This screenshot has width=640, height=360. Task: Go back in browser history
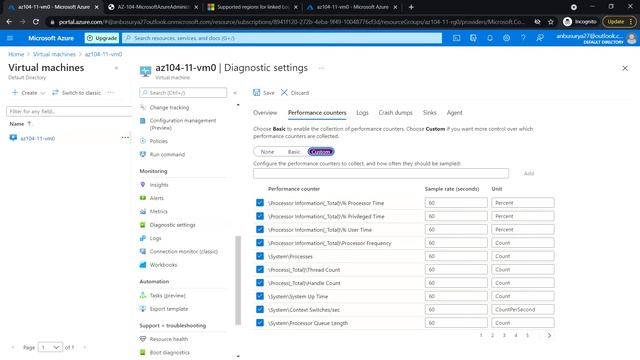click(9, 22)
